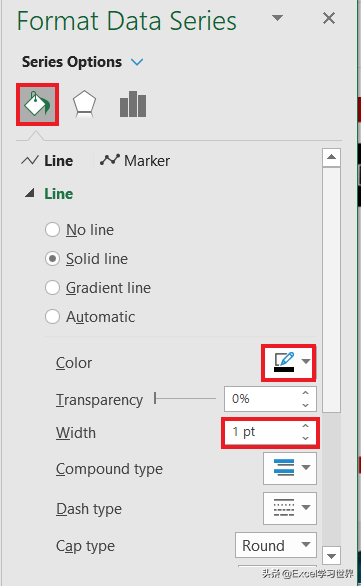Open the Series Options bar chart icon
This screenshot has height=586, width=361.
[133, 104]
